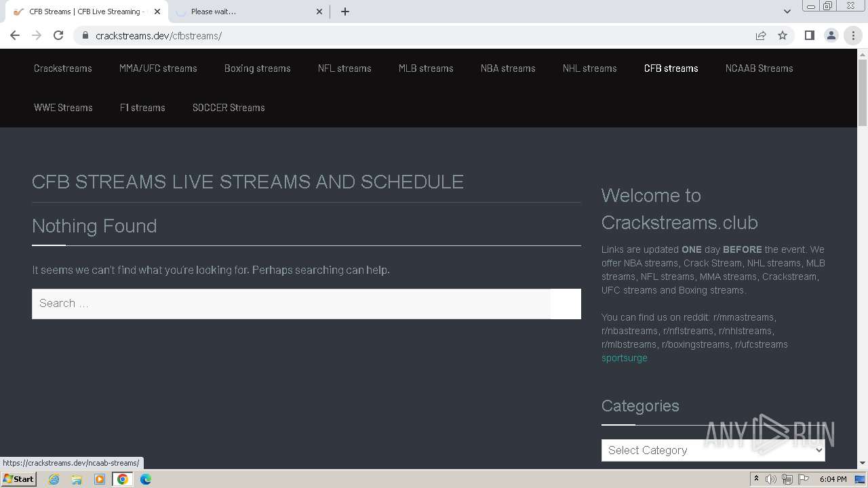Open the Chrome profile avatar menu

click(831, 35)
